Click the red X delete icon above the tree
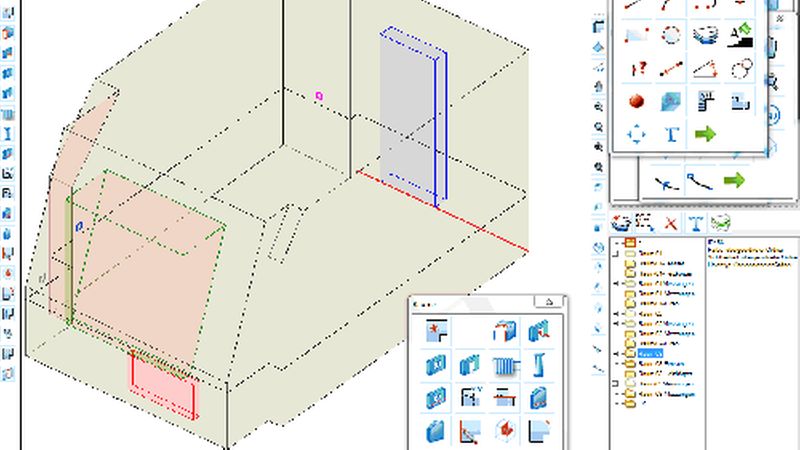 pos(670,223)
